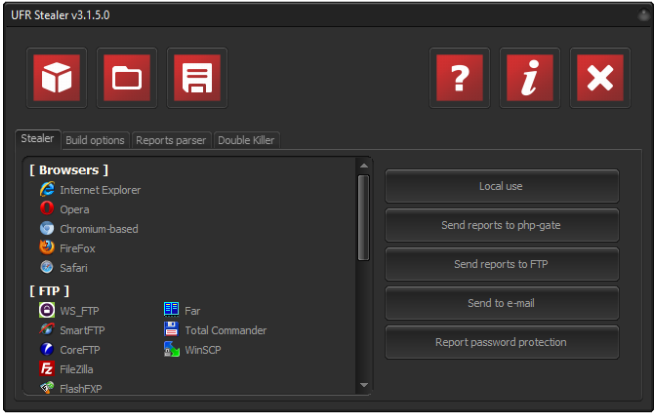Select the WinSCP icon
Image resolution: width=656 pixels, height=416 pixels.
[x=172, y=349]
